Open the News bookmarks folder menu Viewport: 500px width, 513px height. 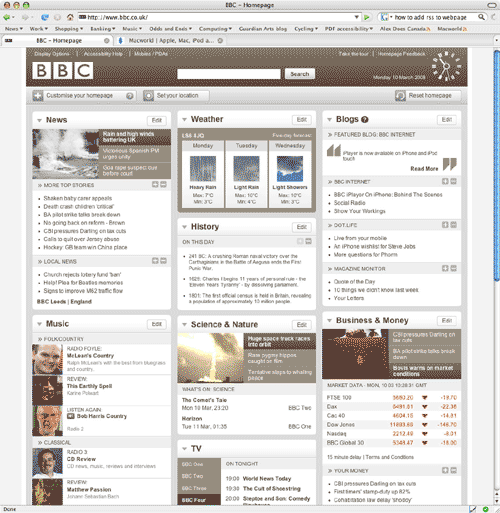[14, 29]
